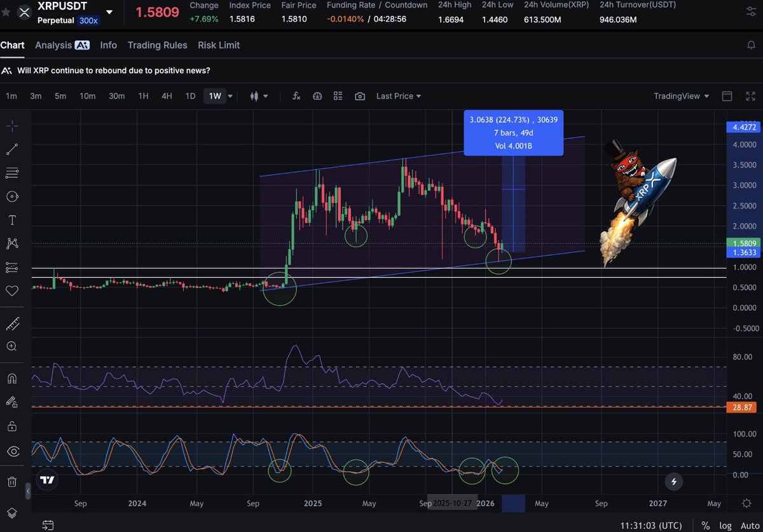Viewport: 763px width, 532px height.
Task: Toggle stay in drawing mode pencil-lock
Action: 11,402
